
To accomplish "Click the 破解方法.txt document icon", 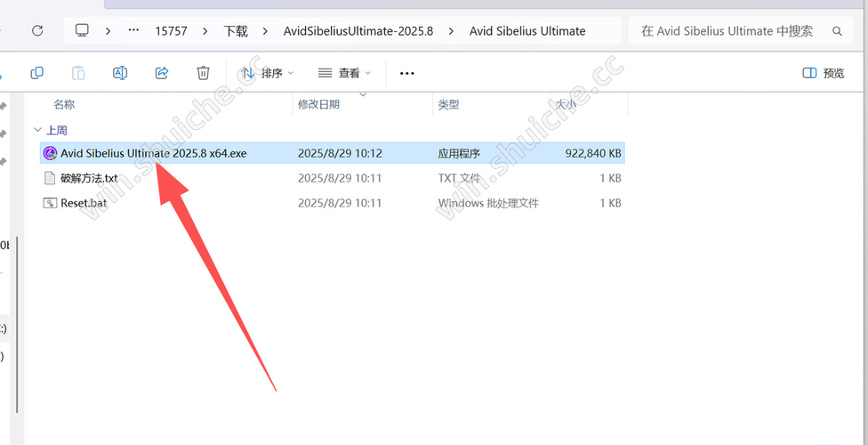I will pyautogui.click(x=50, y=178).
